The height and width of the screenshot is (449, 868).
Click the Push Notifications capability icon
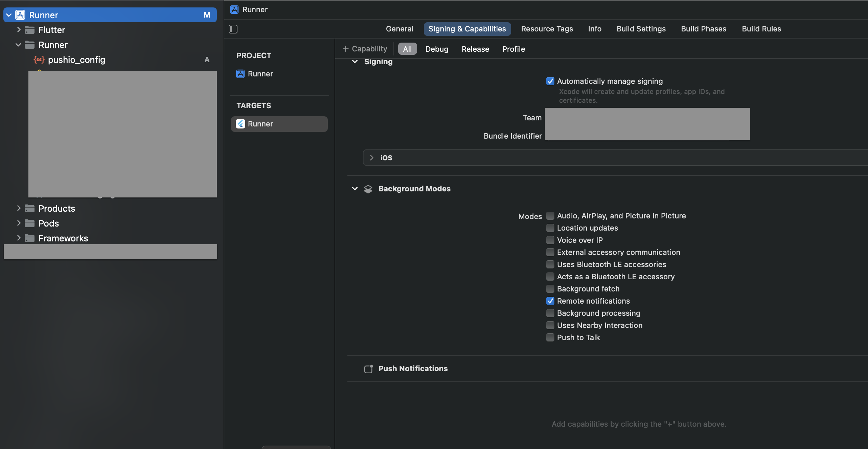[368, 369]
